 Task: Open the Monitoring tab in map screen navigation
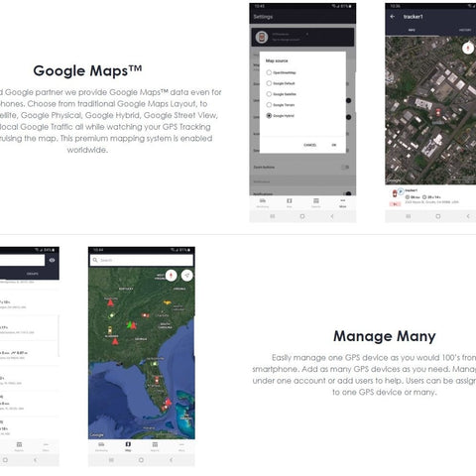click(x=101, y=446)
